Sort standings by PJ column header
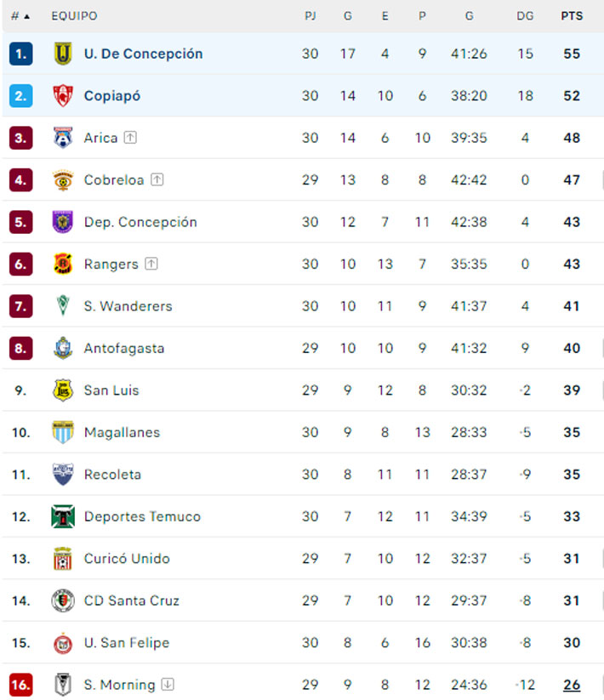604x700 pixels. tap(310, 16)
